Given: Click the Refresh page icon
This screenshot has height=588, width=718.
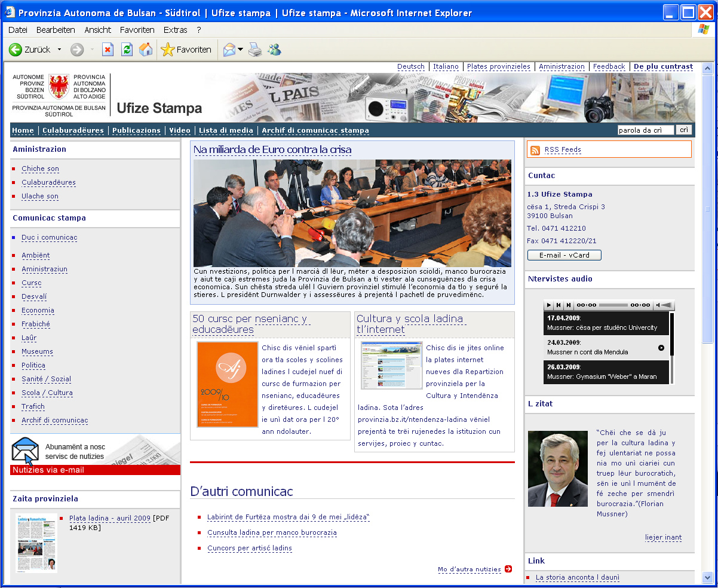Looking at the screenshot, I should tap(127, 50).
